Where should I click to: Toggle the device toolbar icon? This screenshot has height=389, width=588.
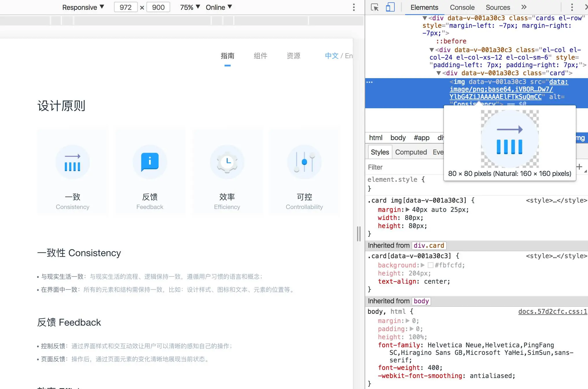(x=390, y=7)
